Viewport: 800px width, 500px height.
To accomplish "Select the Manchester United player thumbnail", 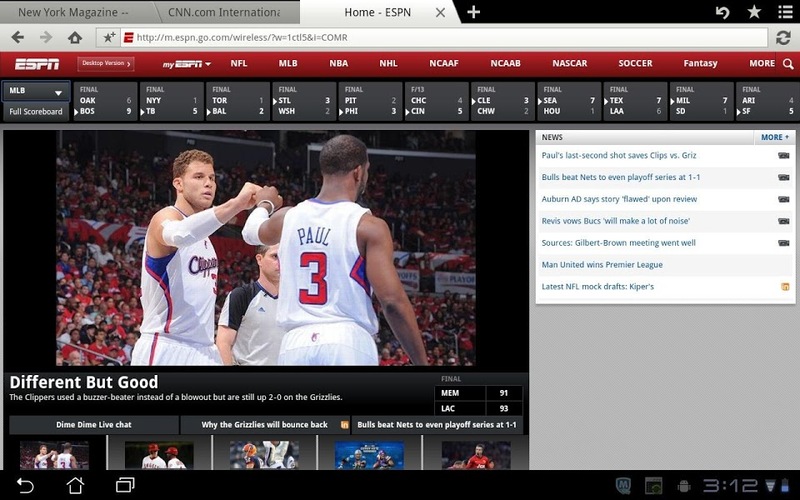I will (x=476, y=456).
